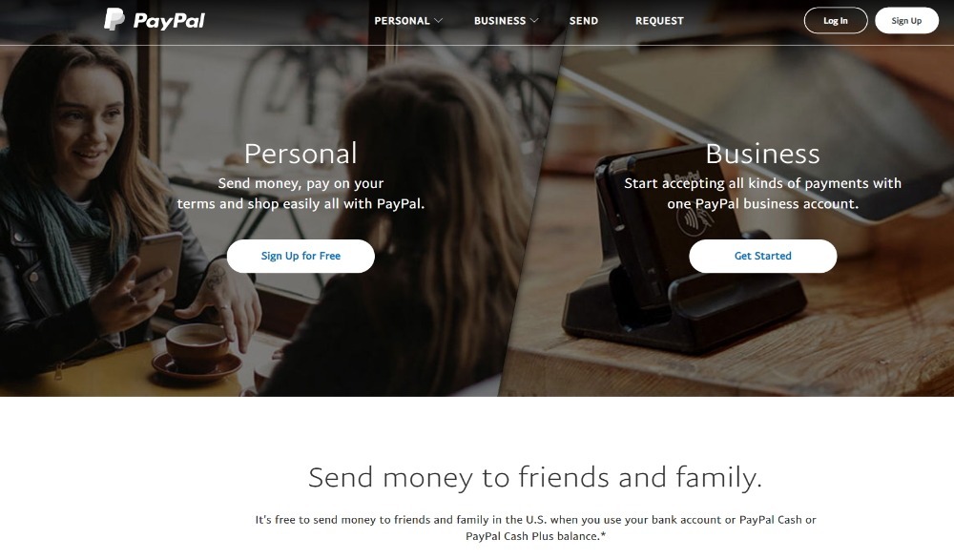Image resolution: width=954 pixels, height=560 pixels.
Task: Go to the REQUEST page
Action: point(659,21)
